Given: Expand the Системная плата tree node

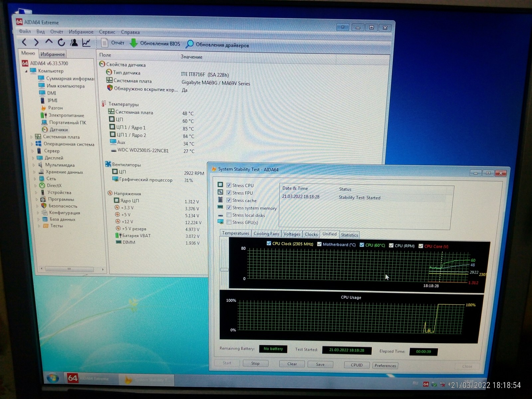Looking at the screenshot, I should pos(32,137).
